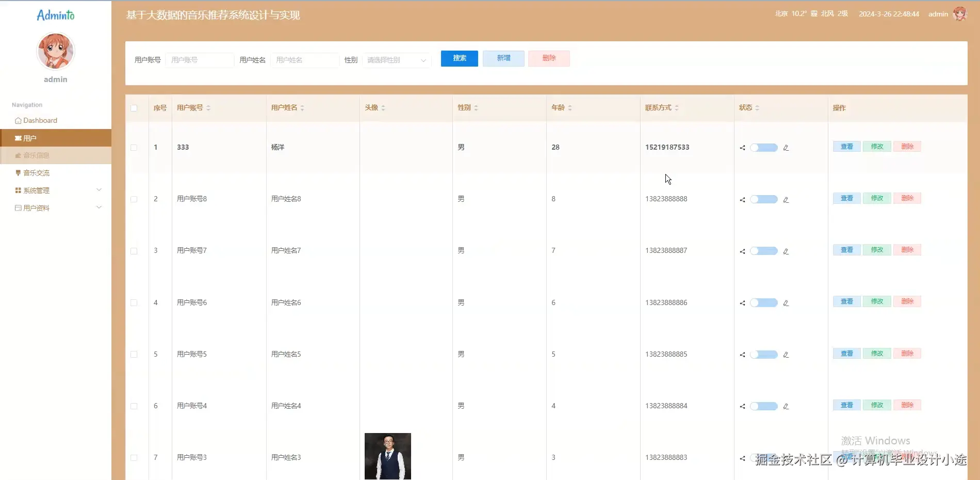980x480 pixels.
Task: Click the name cell 杨洋
Action: (278, 147)
